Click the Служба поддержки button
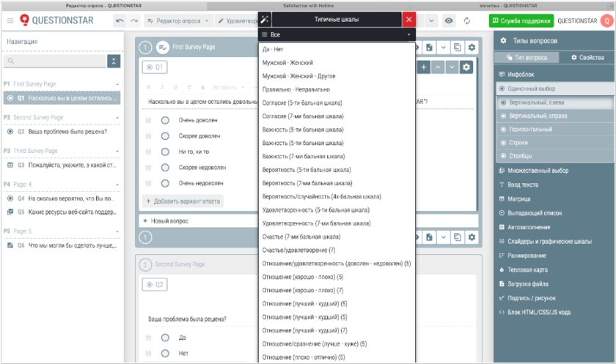Viewport: 616px width, 364px height. [521, 21]
